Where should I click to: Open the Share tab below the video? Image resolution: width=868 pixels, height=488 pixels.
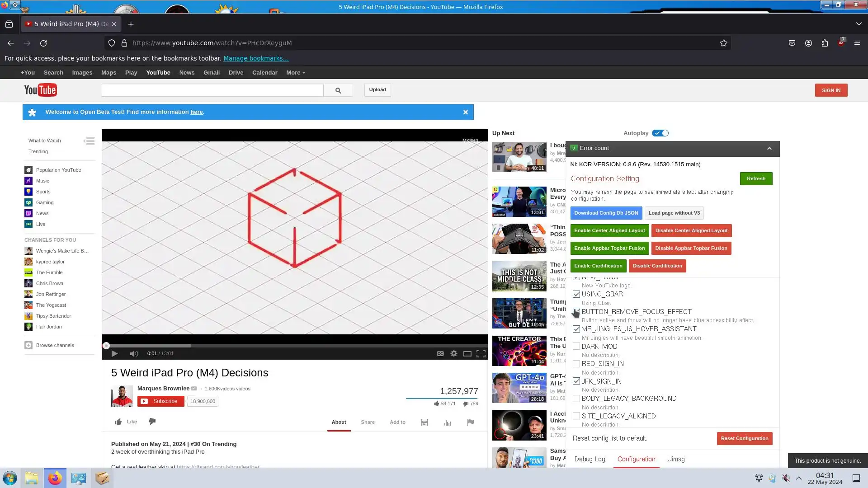[368, 422]
